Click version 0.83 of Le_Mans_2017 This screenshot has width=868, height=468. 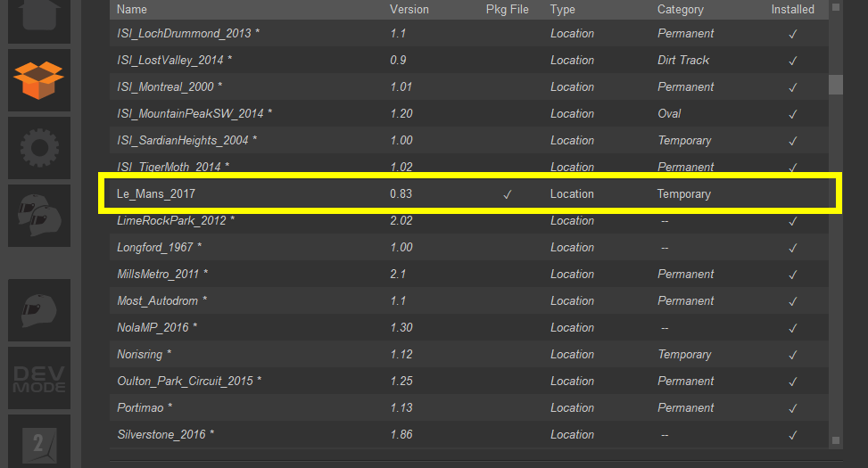pyautogui.click(x=401, y=193)
